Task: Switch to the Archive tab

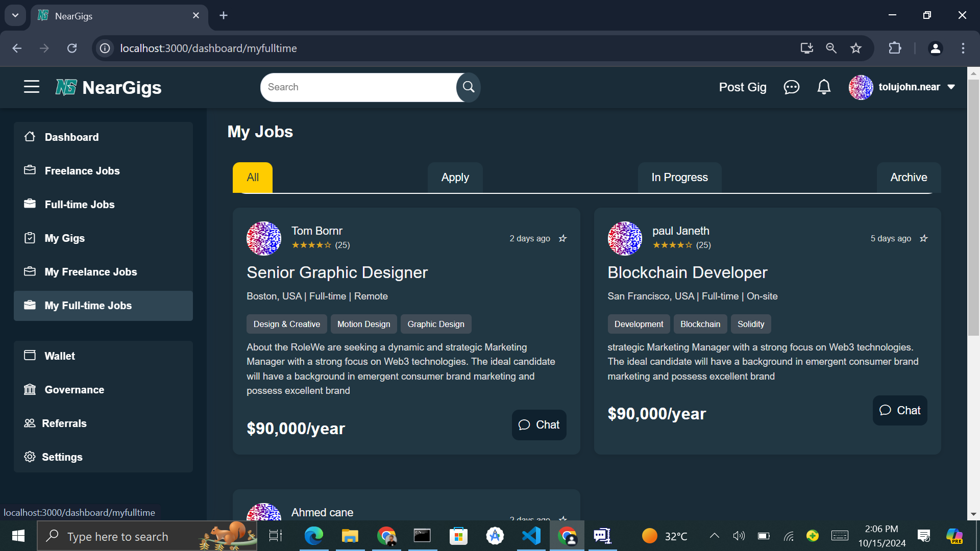Action: point(909,178)
